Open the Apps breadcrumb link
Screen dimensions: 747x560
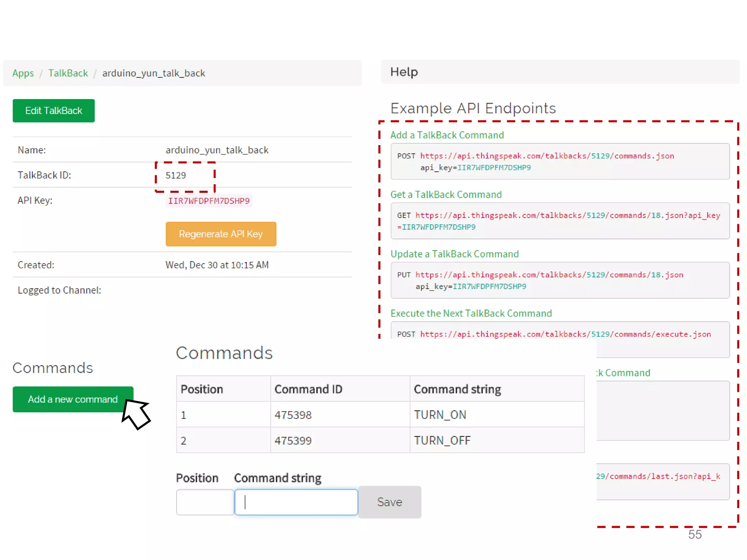coord(23,73)
